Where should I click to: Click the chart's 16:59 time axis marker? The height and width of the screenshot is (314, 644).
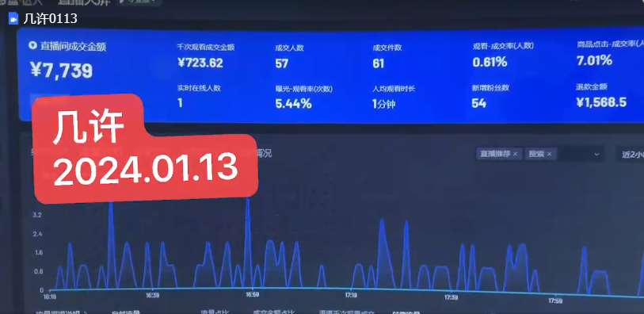click(252, 295)
